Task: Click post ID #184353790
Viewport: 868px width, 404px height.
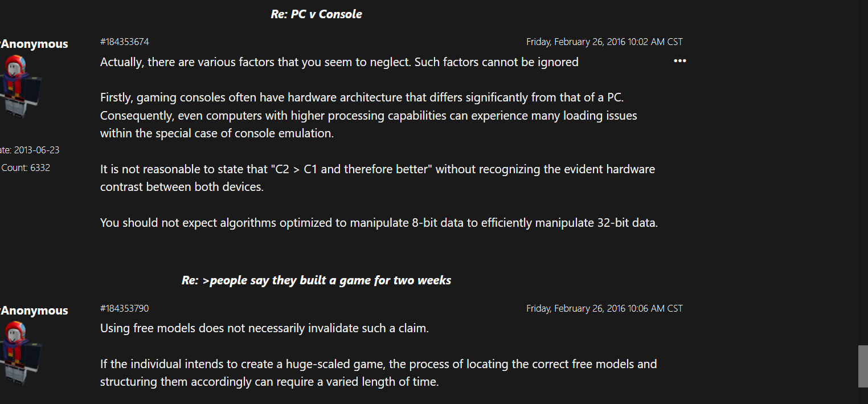Action: [x=125, y=308]
